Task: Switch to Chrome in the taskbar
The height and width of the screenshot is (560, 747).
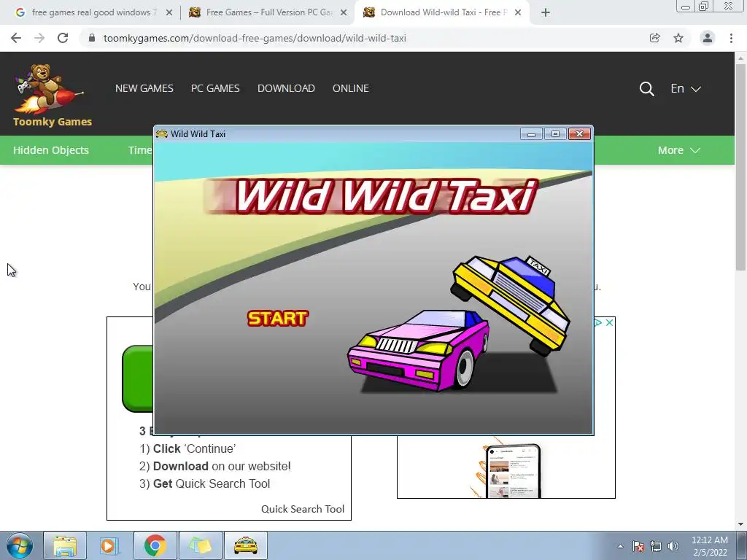Action: tap(155, 545)
